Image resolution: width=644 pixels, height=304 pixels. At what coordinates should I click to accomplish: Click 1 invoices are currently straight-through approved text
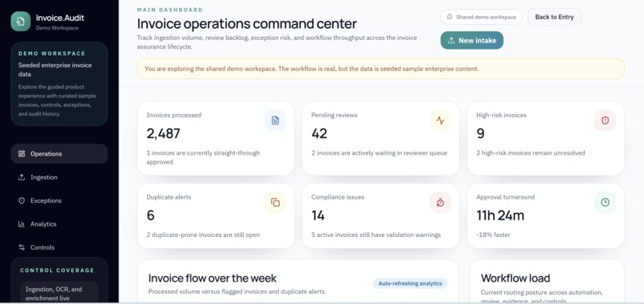(x=203, y=157)
